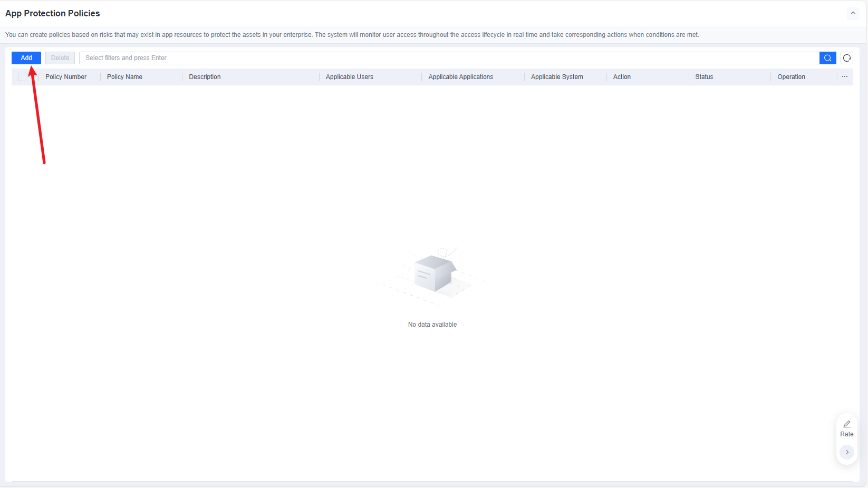Refresh the policy list with circular arrow
Image resolution: width=868 pixels, height=488 pixels.
tap(847, 58)
